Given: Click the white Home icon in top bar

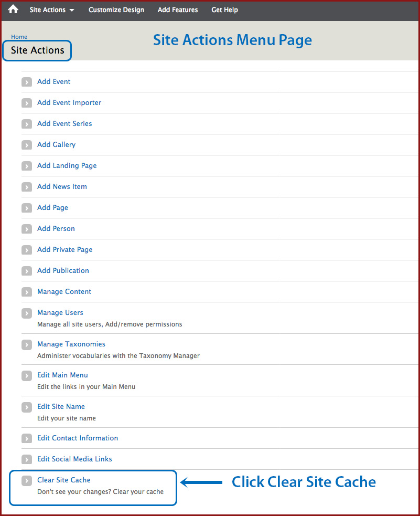Looking at the screenshot, I should (x=13, y=9).
